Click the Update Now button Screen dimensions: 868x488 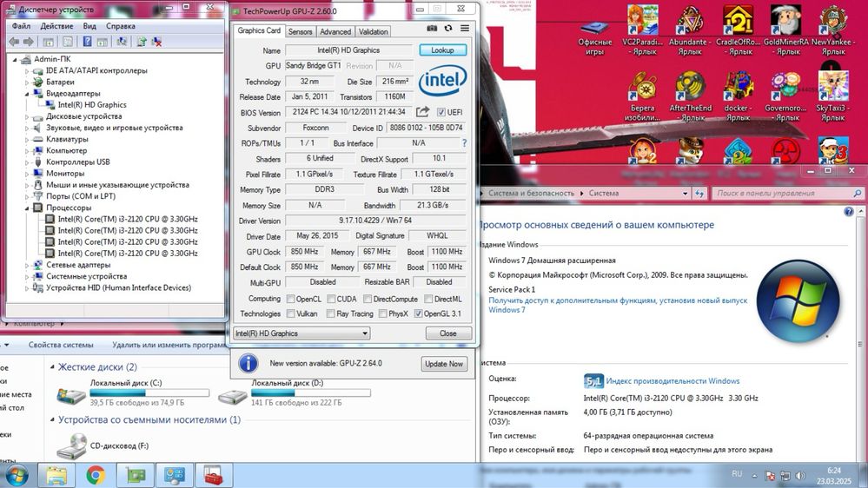coord(443,364)
